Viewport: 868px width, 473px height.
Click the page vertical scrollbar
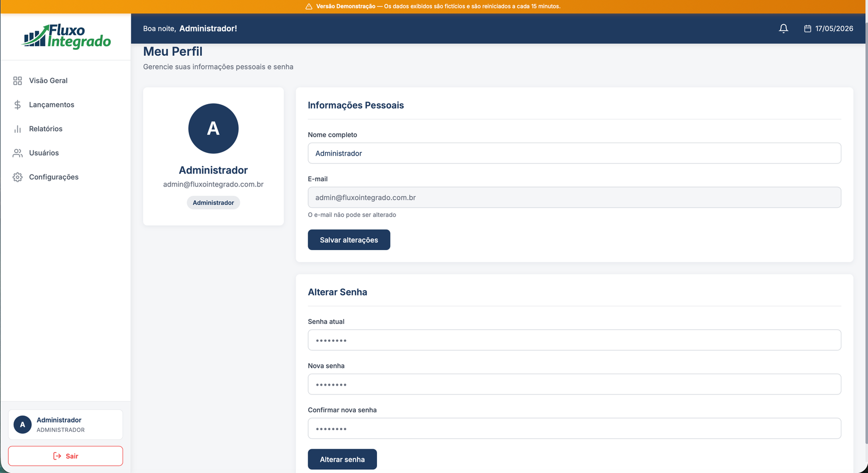coord(866,233)
